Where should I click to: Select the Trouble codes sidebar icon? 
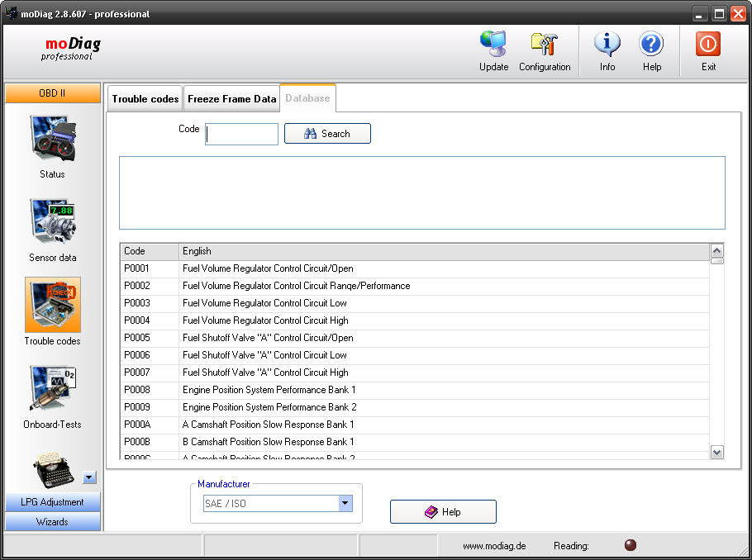pyautogui.click(x=52, y=305)
